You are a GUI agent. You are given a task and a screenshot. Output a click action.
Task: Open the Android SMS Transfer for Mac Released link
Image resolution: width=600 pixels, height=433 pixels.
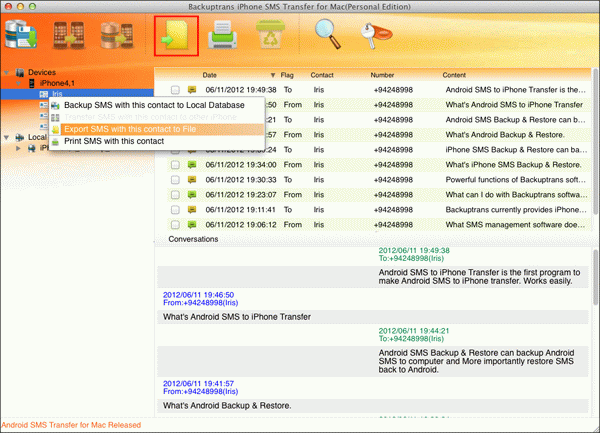tap(71, 425)
